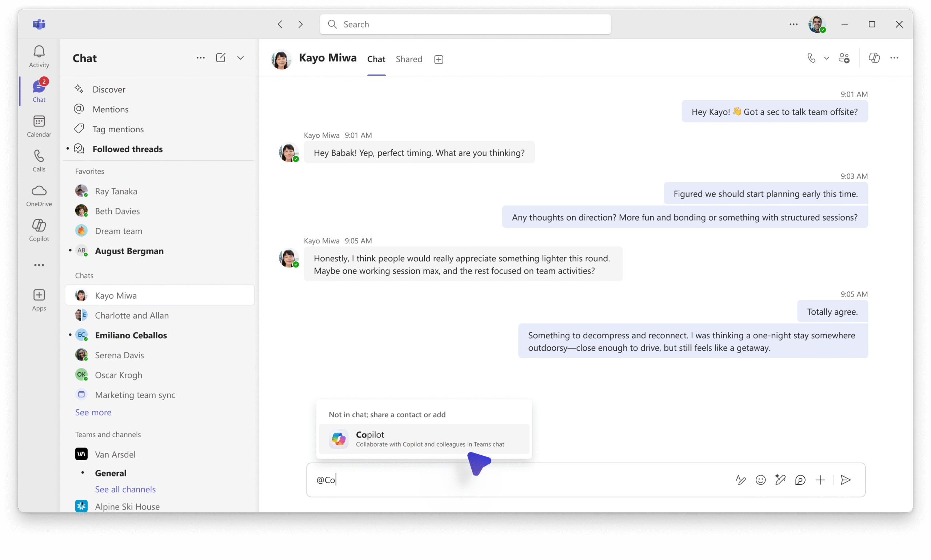Select the send message icon
Screen dimensions: 931x560
click(845, 480)
